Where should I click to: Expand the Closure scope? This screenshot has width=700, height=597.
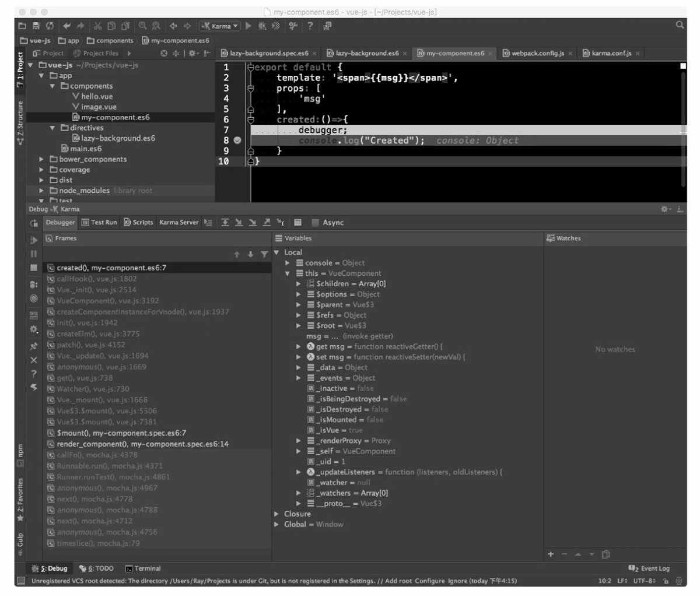tap(276, 514)
